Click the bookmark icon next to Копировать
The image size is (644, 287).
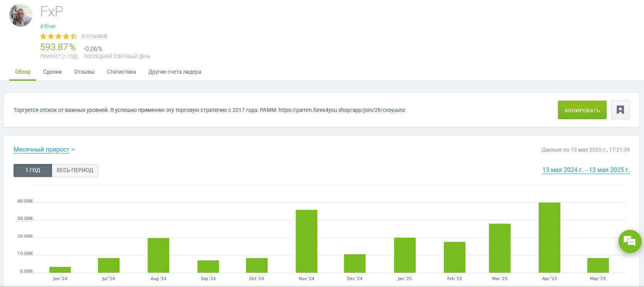620,110
